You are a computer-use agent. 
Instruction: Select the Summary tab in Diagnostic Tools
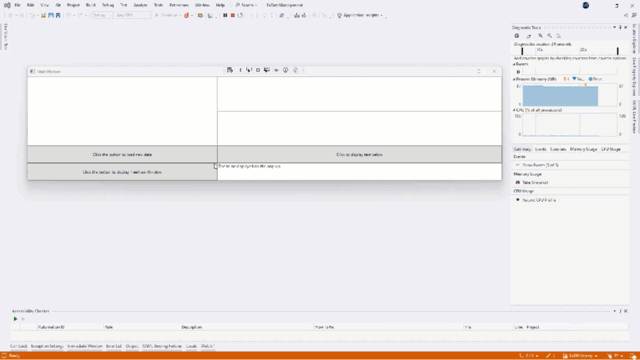click(522, 149)
